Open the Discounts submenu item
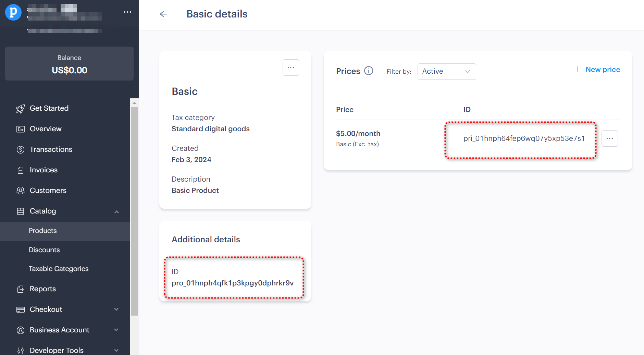The width and height of the screenshot is (644, 355). (44, 250)
